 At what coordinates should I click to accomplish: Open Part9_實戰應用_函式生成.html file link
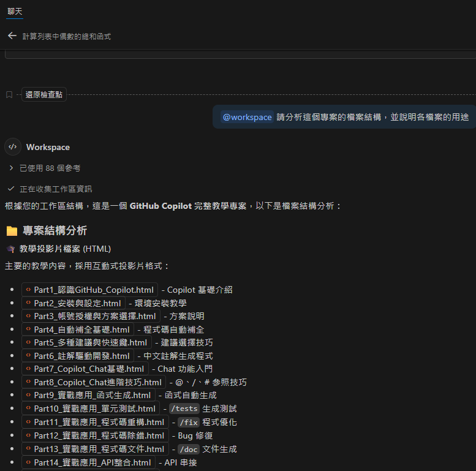click(x=89, y=396)
